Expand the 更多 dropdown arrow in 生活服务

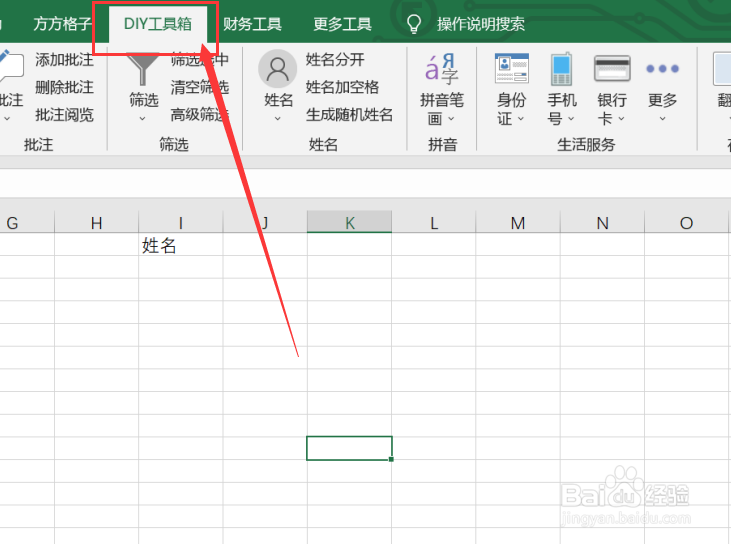click(662, 119)
